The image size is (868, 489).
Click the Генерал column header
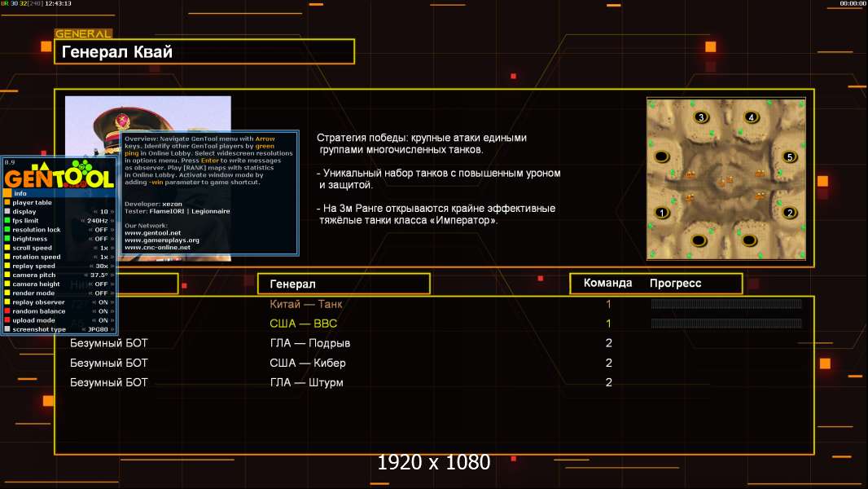344,284
